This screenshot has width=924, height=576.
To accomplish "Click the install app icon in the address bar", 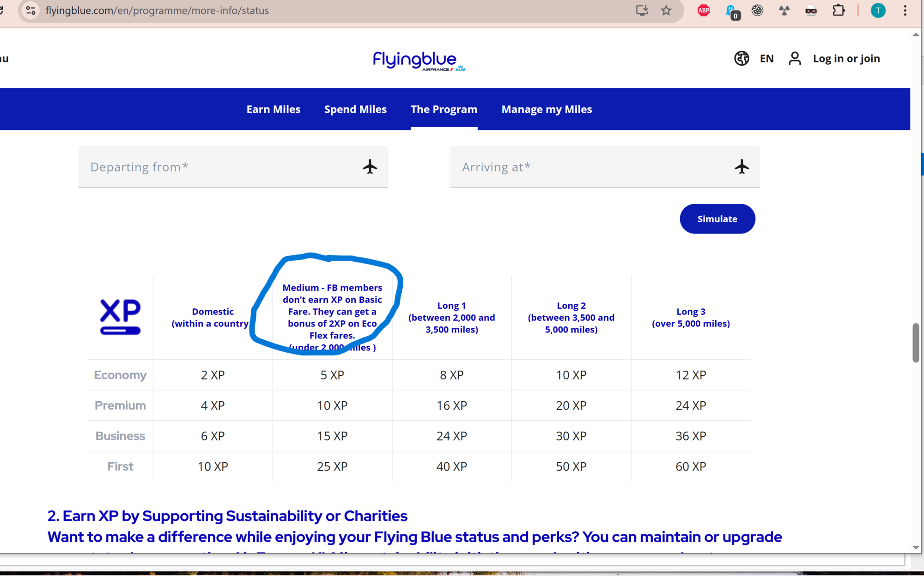I will click(x=642, y=10).
